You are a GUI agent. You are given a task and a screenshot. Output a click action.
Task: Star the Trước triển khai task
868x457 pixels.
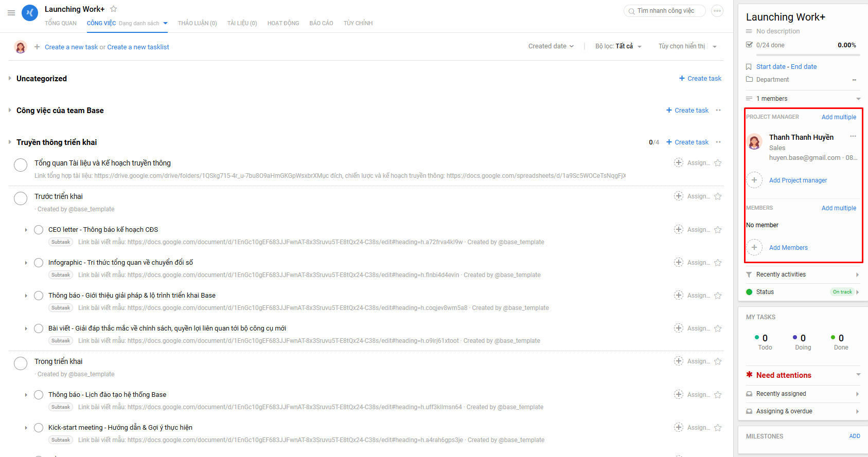(x=718, y=196)
